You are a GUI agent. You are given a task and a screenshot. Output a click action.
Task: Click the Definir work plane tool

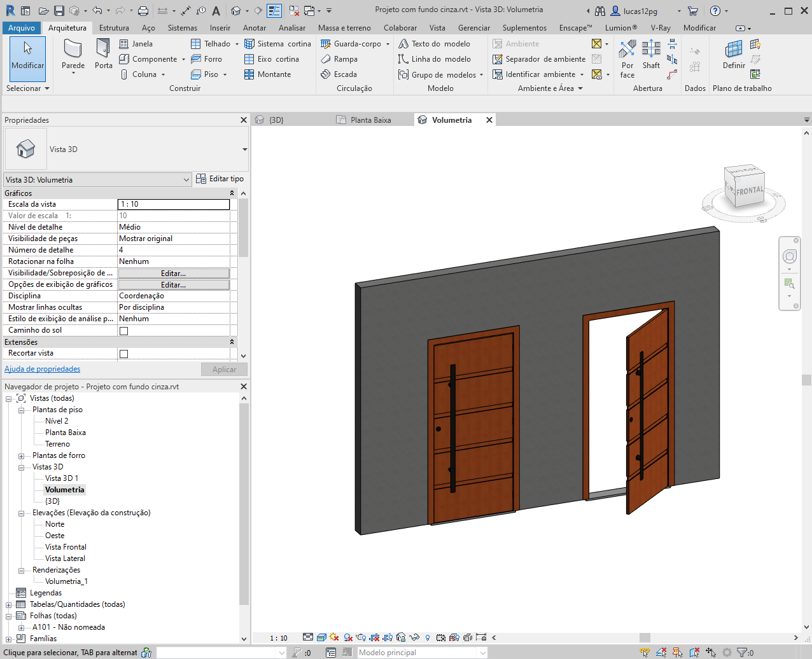(x=734, y=55)
